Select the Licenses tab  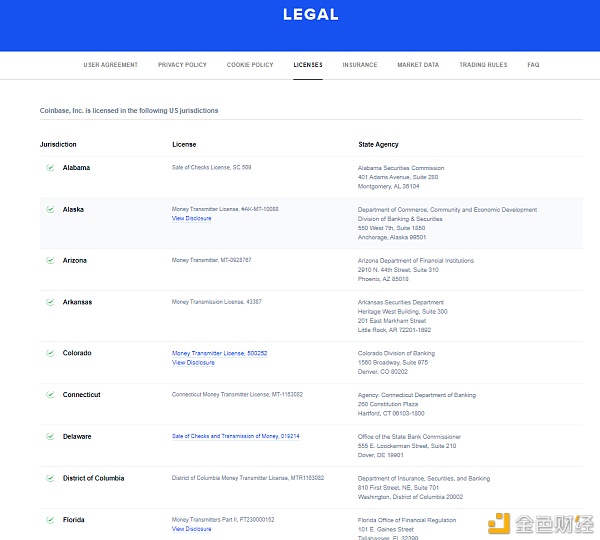[x=308, y=65]
